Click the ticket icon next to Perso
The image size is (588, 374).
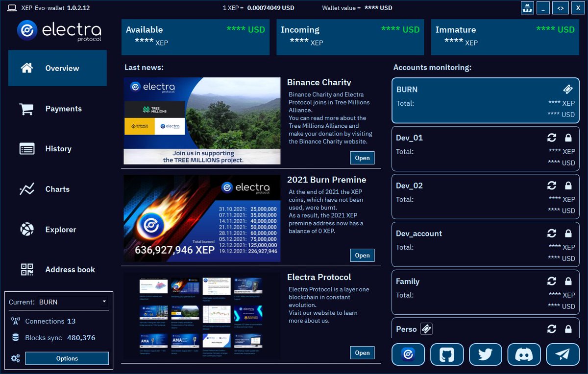tap(426, 329)
